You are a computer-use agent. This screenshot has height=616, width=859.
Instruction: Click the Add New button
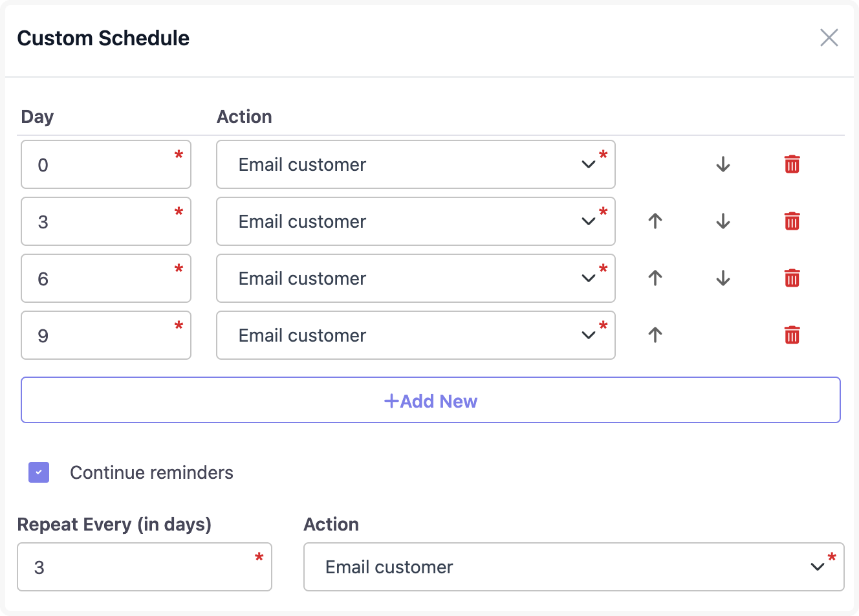coord(430,401)
